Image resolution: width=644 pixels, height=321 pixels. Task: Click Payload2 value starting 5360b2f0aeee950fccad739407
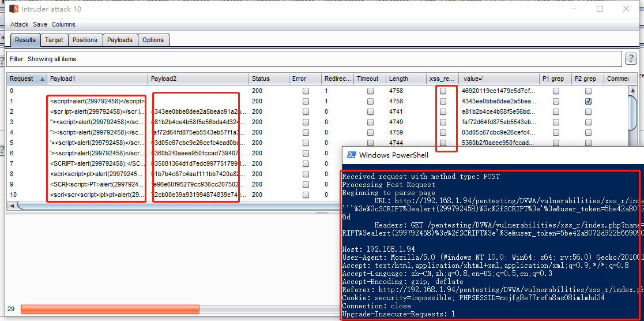198,153
